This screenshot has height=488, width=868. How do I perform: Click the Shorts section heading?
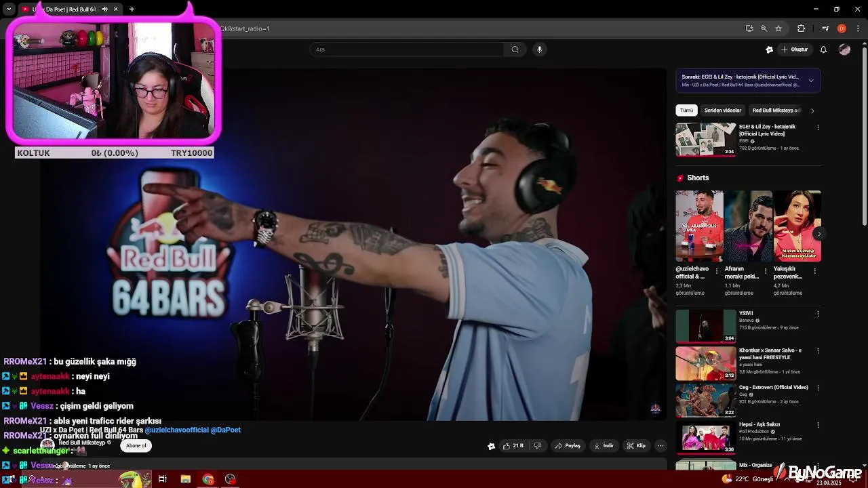coord(698,178)
